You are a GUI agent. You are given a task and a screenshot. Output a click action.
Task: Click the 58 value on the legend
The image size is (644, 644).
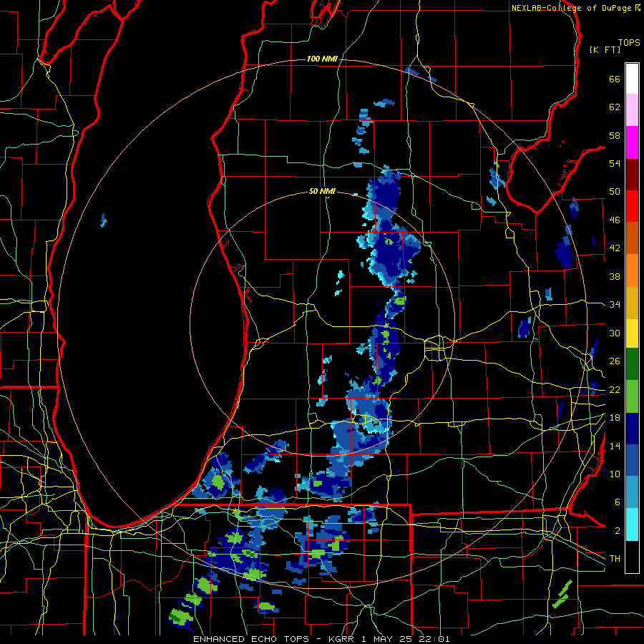(x=615, y=135)
